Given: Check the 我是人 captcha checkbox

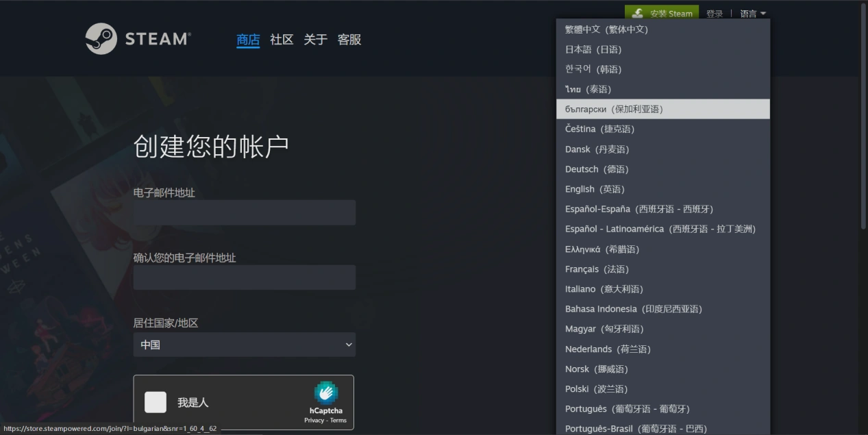Looking at the screenshot, I should [x=155, y=402].
